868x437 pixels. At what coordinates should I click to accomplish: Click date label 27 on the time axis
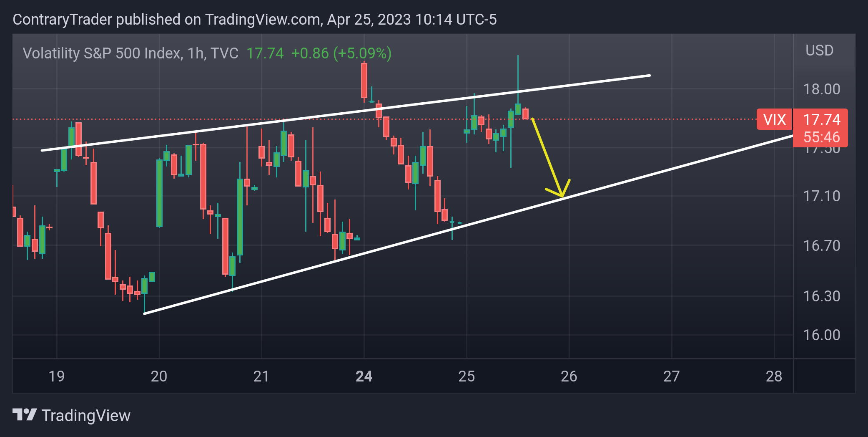pos(671,376)
